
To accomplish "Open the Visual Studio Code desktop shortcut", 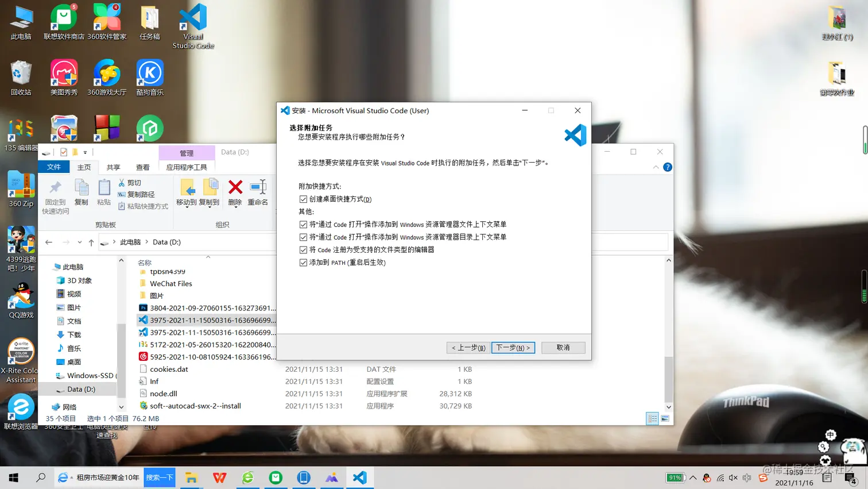I will [193, 26].
